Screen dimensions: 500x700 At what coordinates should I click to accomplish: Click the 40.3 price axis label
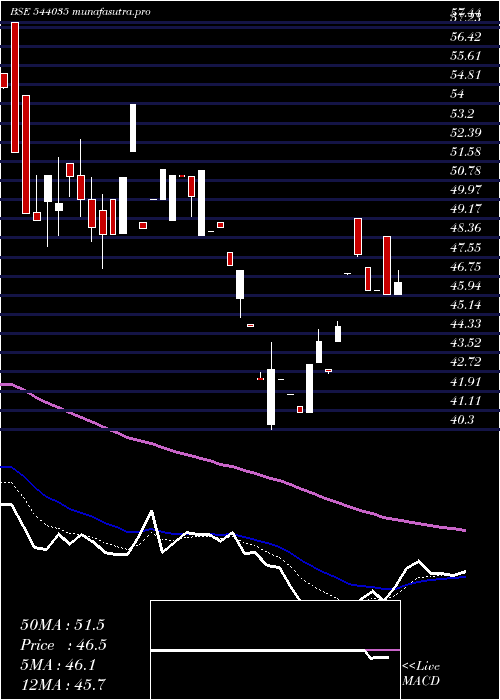(x=462, y=421)
